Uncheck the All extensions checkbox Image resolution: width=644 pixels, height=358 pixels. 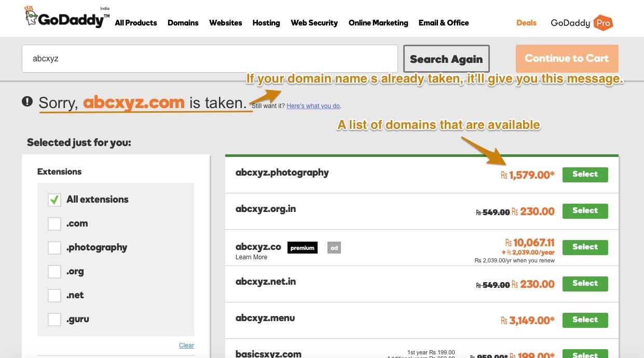pos(54,200)
